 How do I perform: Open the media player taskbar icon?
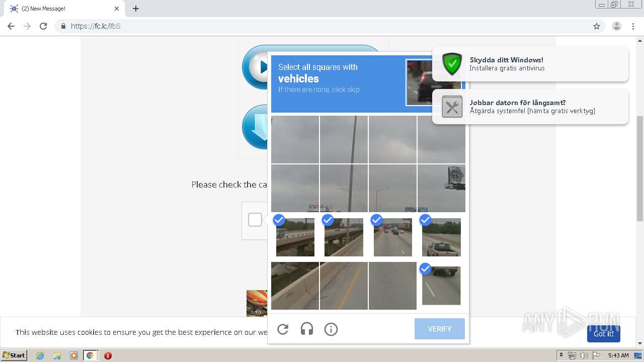pyautogui.click(x=73, y=355)
